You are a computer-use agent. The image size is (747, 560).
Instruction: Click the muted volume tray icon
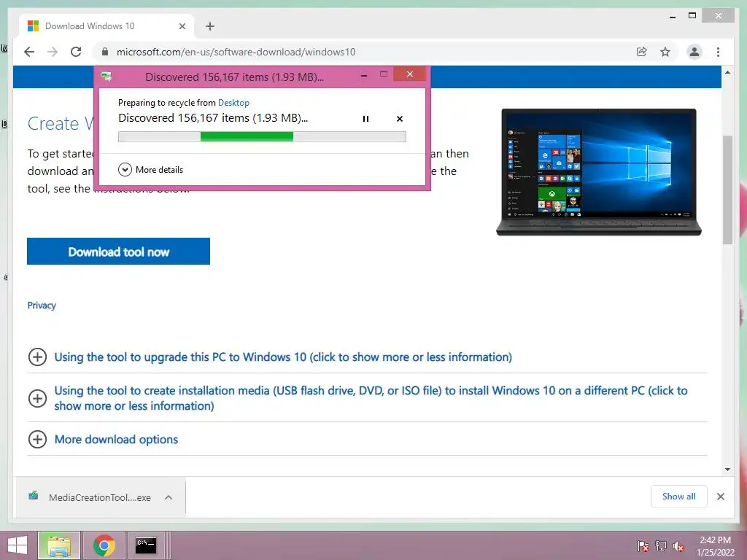pos(678,546)
